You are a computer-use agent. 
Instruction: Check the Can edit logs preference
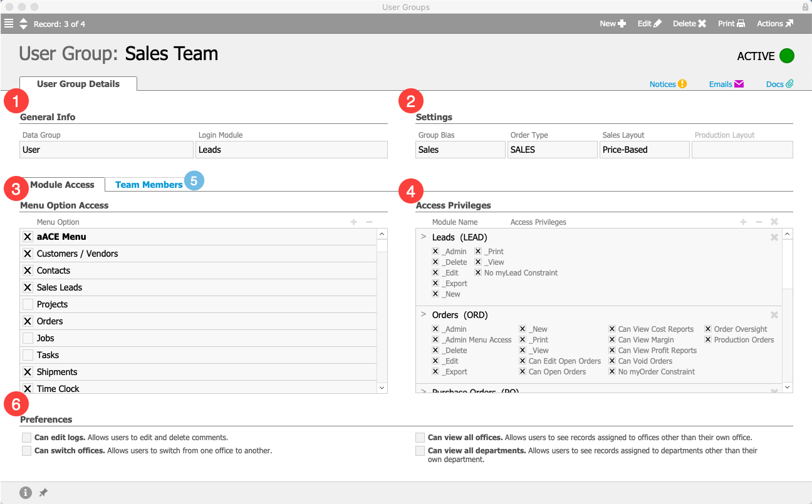(26, 438)
